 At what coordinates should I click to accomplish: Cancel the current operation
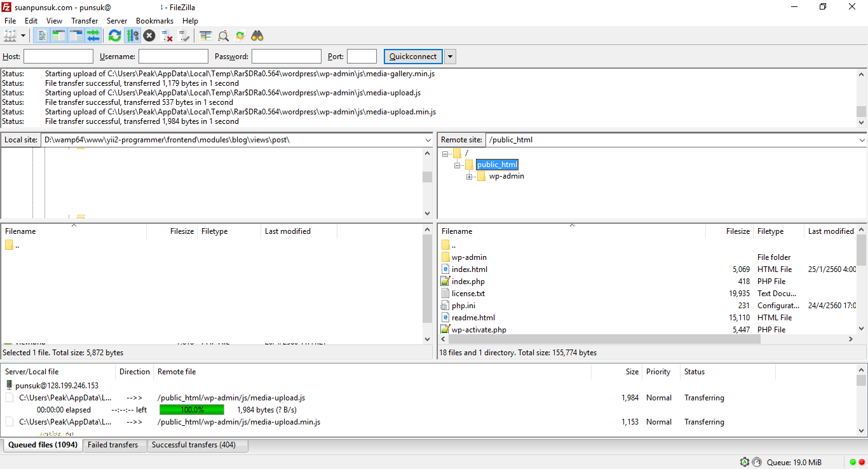(149, 36)
